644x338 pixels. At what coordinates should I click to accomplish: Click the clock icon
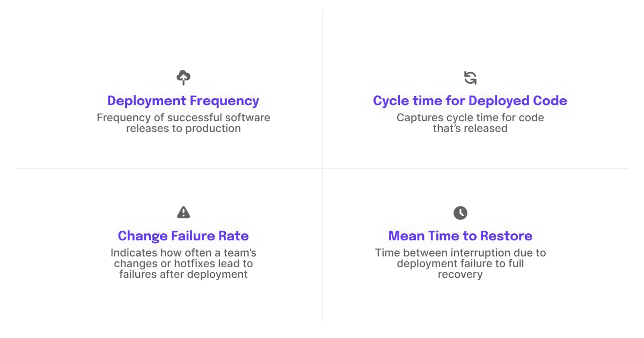460,212
